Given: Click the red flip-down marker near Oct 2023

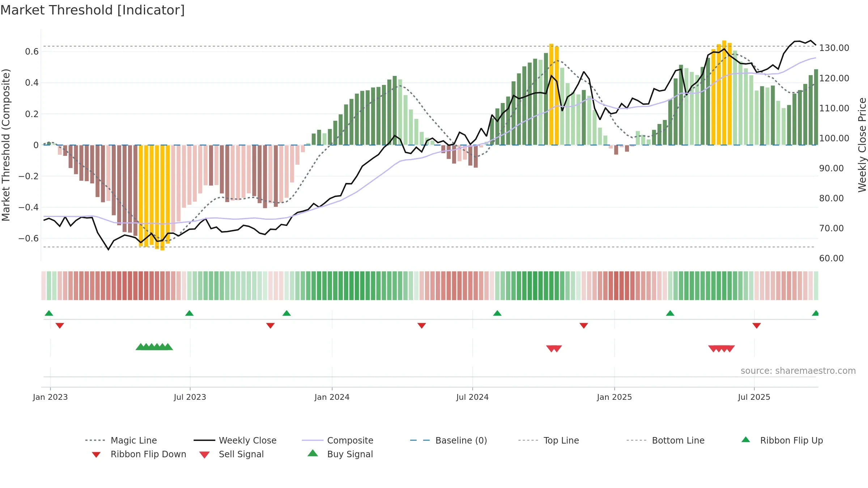Looking at the screenshot, I should click(270, 326).
